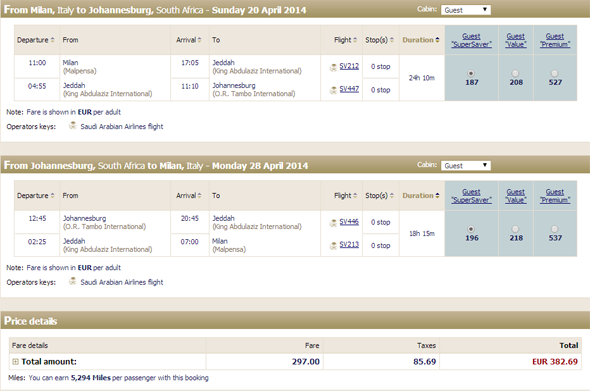Open Cabin dropdown for Johannesburg to Milan
Viewport: 590px width, 391px height.
point(466,165)
